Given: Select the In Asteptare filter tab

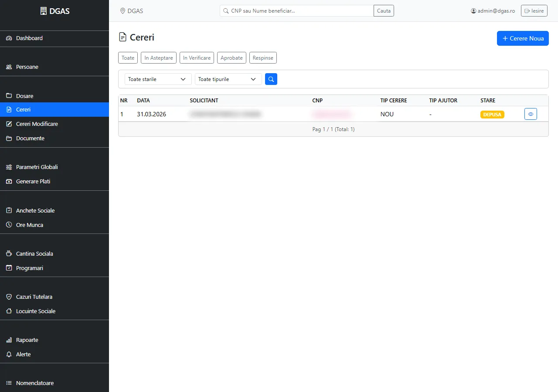Looking at the screenshot, I should 159,58.
